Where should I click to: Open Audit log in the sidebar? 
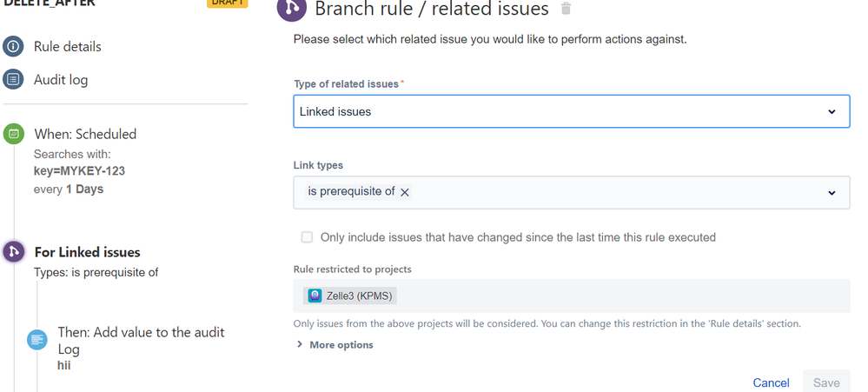click(x=61, y=80)
